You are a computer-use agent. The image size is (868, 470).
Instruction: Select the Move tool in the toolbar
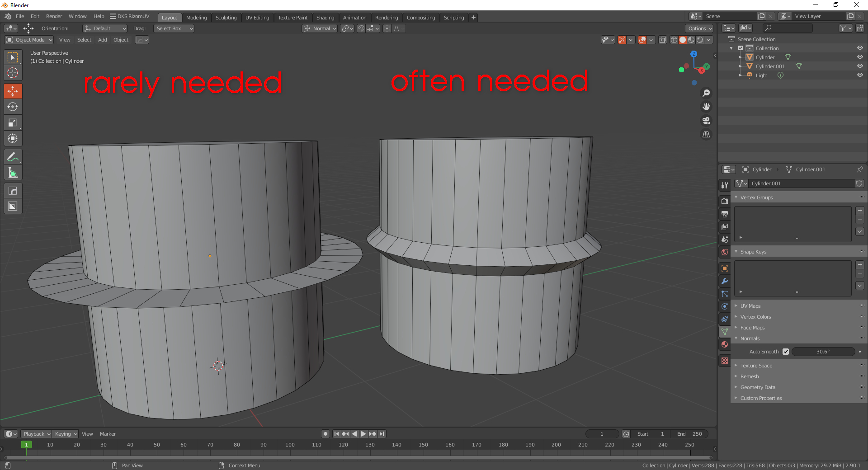point(13,91)
